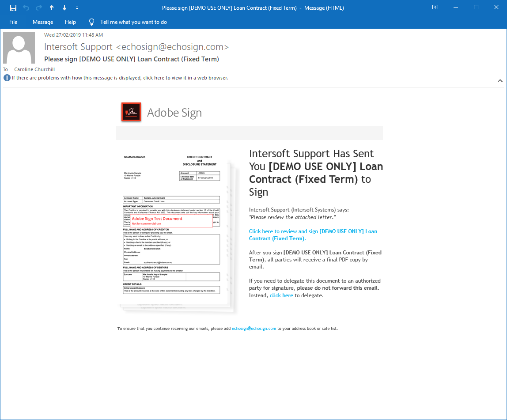The width and height of the screenshot is (507, 420).
Task: Click the echosign@echosign.com footer link
Action: pos(254,329)
